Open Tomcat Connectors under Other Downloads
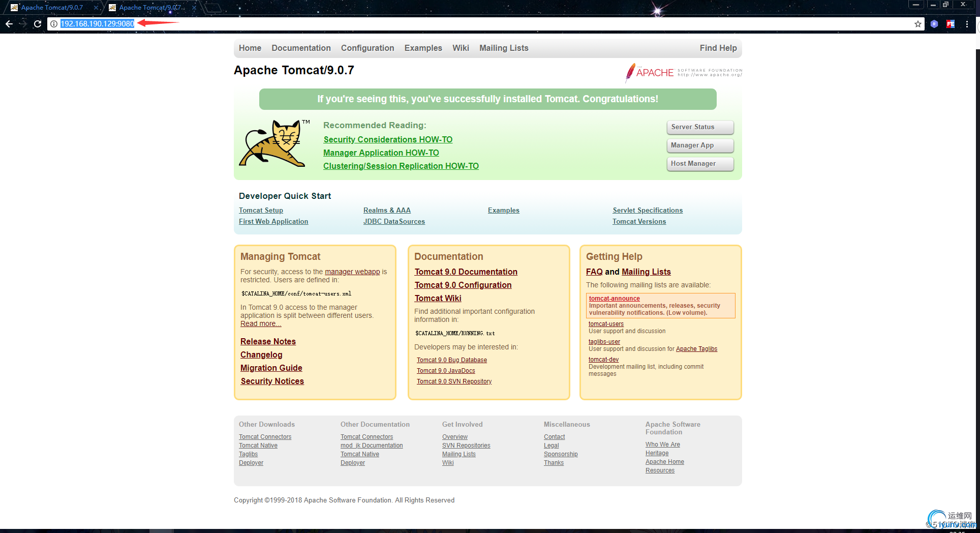 pos(265,437)
